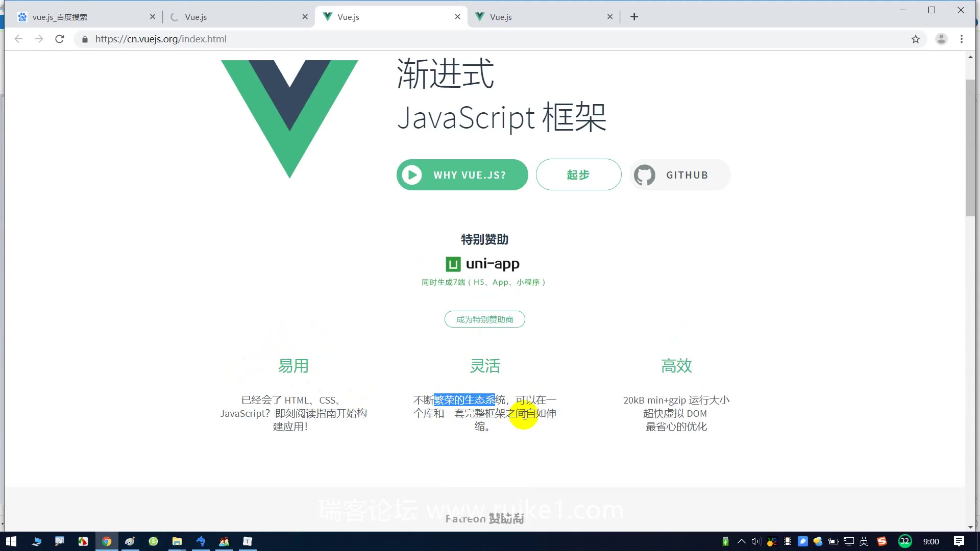Open File Explorer from taskbar

[177, 541]
